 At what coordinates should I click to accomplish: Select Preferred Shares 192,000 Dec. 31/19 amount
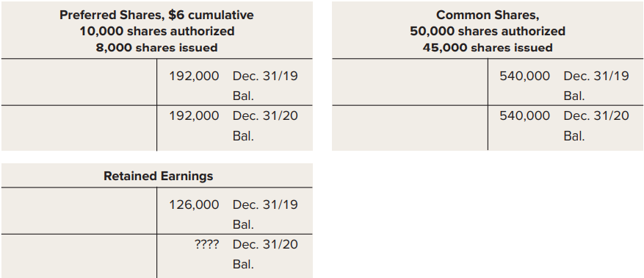pos(195,76)
